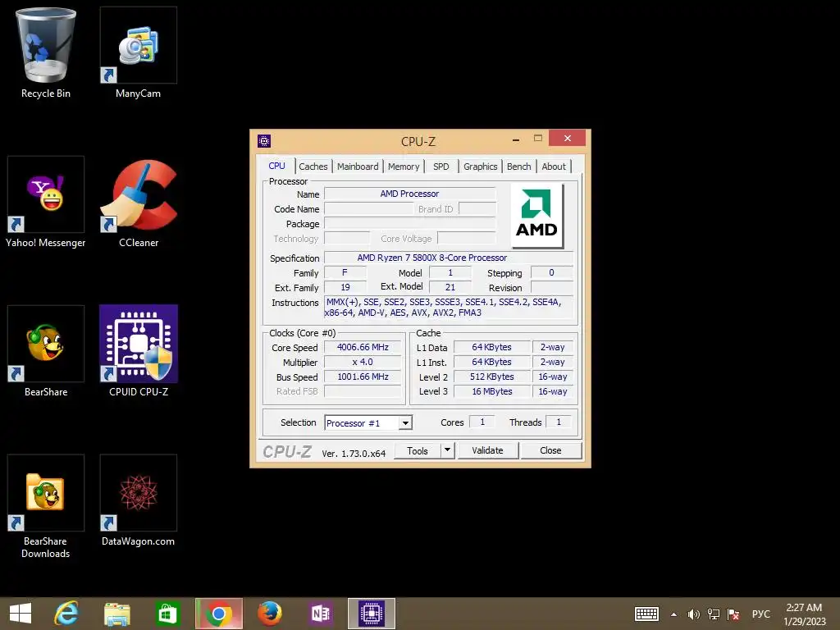
Task: Click the CPU-Z title bar app icon
Action: coord(264,141)
